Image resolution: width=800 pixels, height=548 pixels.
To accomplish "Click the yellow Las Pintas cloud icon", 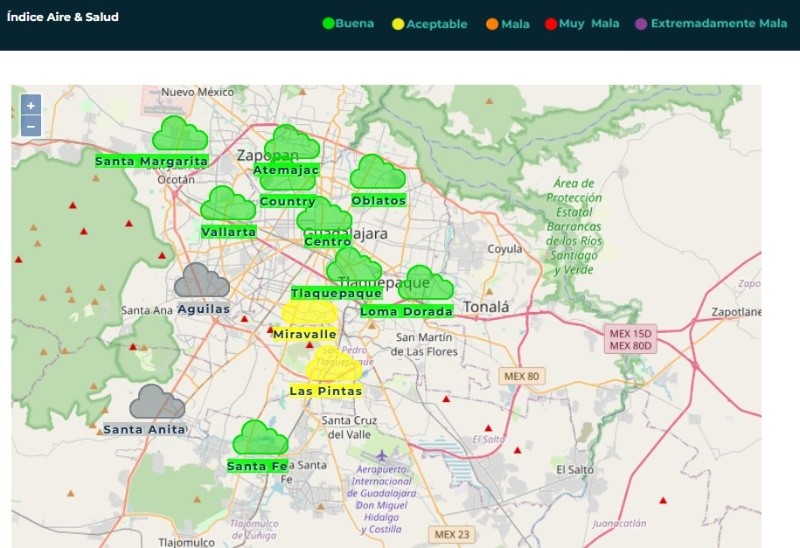I will pyautogui.click(x=331, y=366).
